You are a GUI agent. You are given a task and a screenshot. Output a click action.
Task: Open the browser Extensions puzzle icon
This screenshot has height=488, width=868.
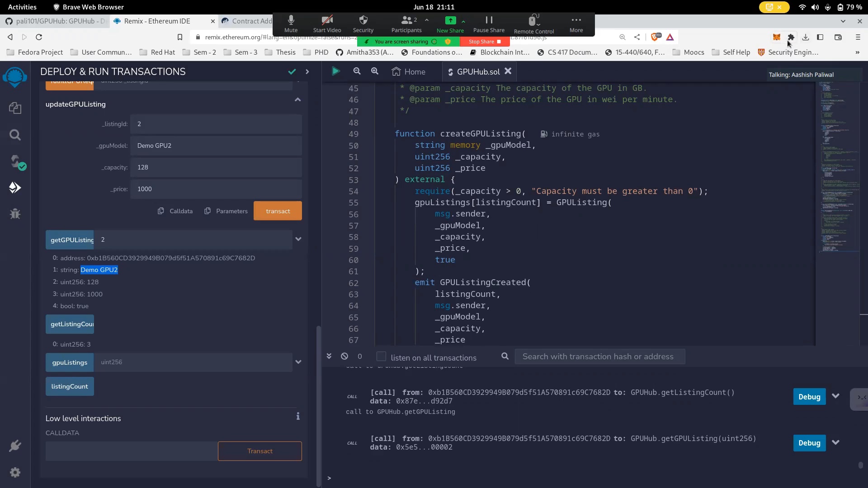point(791,37)
